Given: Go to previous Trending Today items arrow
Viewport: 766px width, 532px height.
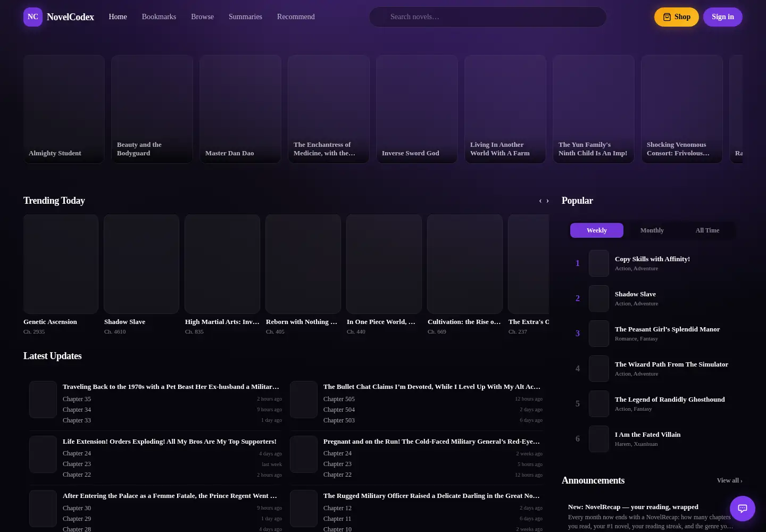Looking at the screenshot, I should (540, 201).
